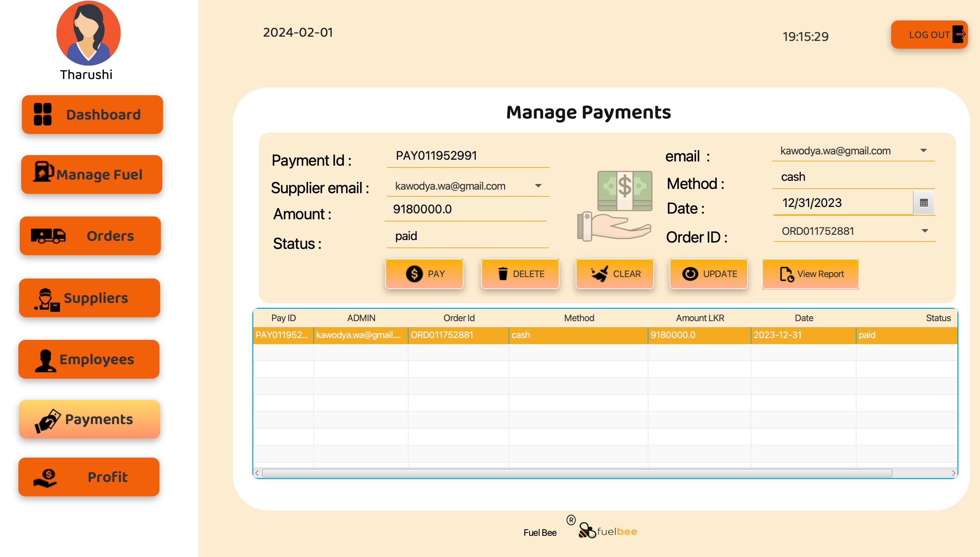
Task: Select table cell 2023-12-31
Action: click(804, 335)
